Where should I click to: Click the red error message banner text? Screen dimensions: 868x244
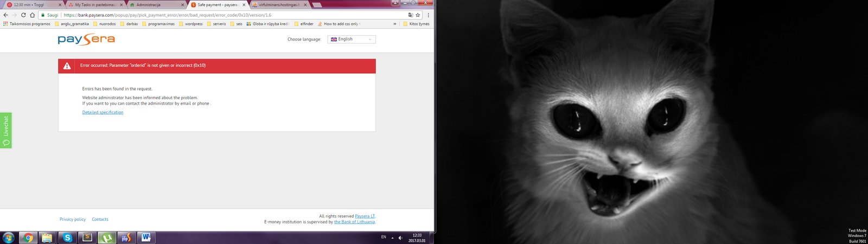tap(143, 66)
